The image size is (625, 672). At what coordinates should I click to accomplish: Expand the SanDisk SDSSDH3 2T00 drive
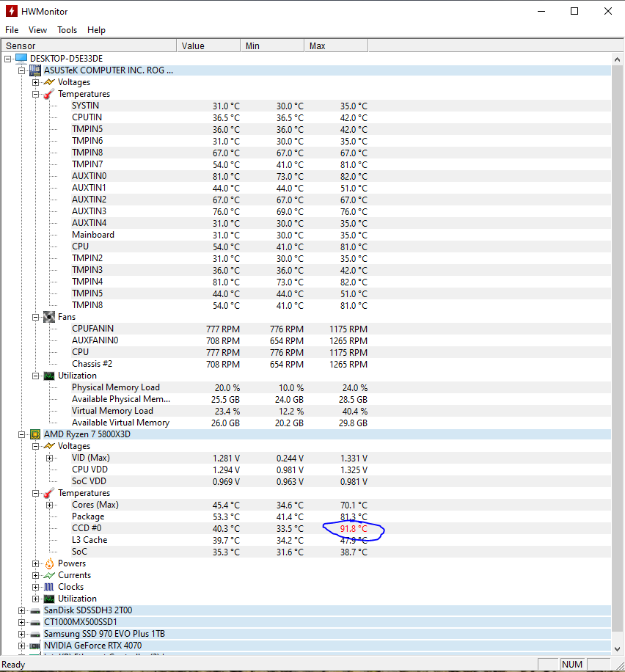[x=21, y=610]
